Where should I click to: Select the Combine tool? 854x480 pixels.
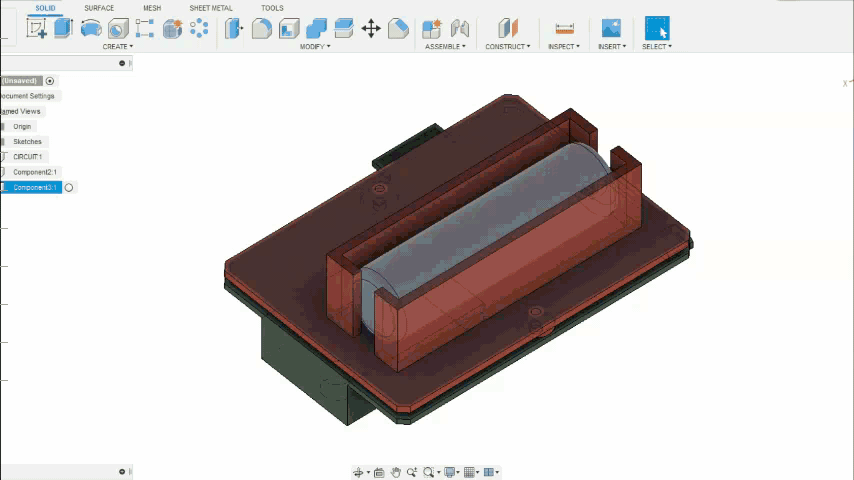pos(316,28)
